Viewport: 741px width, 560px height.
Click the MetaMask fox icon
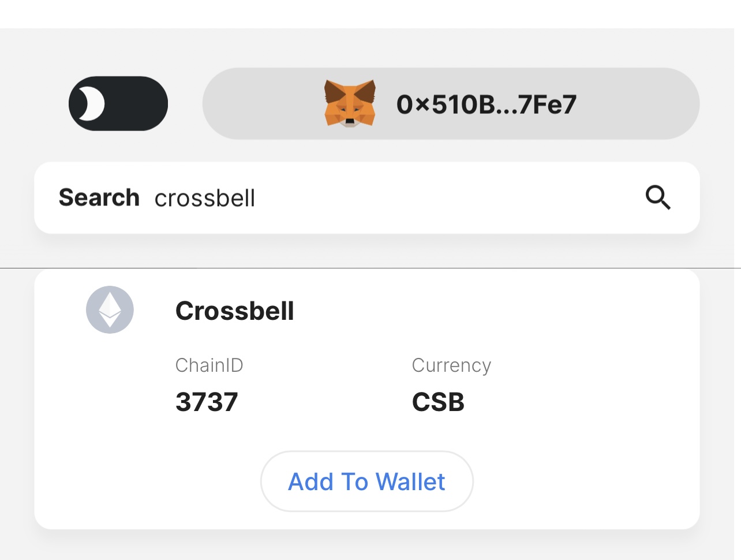(x=350, y=103)
